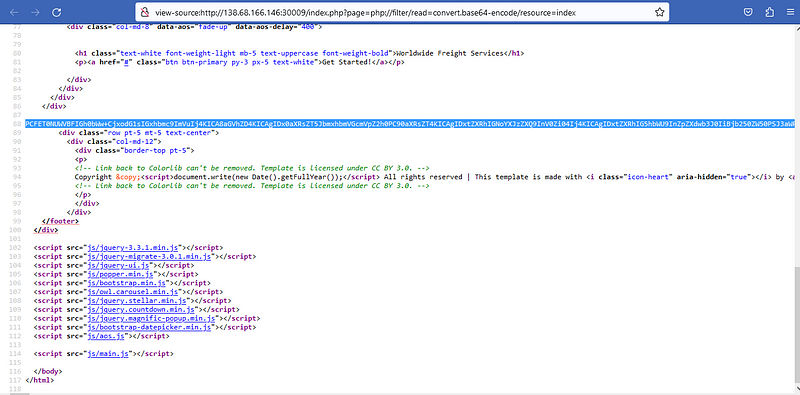
Task: Go back to the previous page
Action: click(x=14, y=12)
